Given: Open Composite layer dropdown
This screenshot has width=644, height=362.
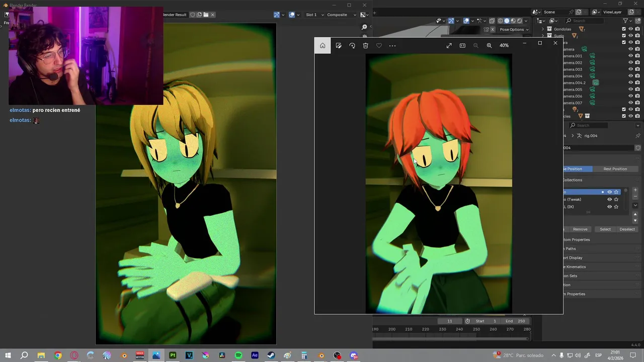Looking at the screenshot, I should pos(341,15).
